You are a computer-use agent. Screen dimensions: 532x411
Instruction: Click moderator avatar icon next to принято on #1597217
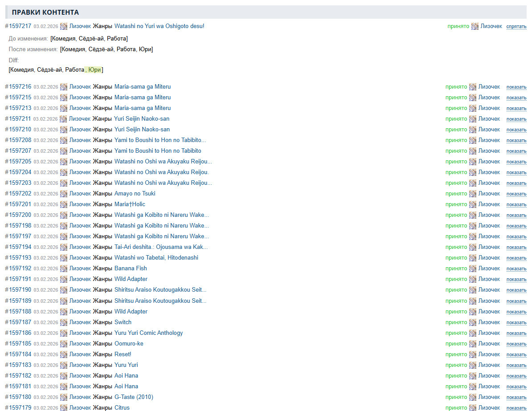coord(475,26)
